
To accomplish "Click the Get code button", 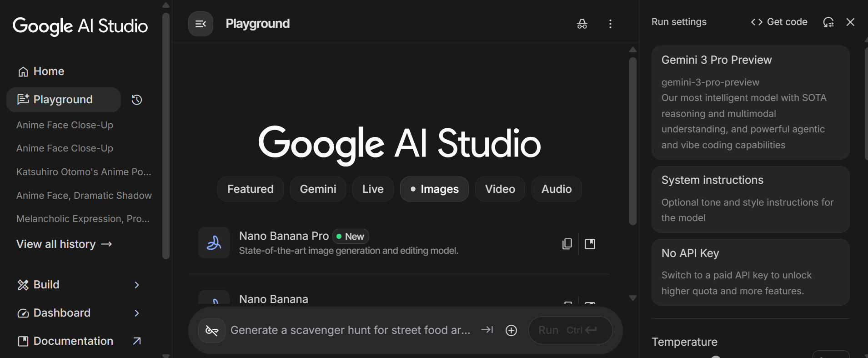I will [779, 22].
